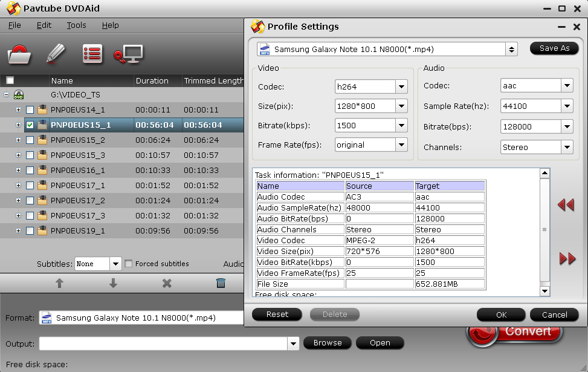Open the task list icon in toolbar

point(92,54)
